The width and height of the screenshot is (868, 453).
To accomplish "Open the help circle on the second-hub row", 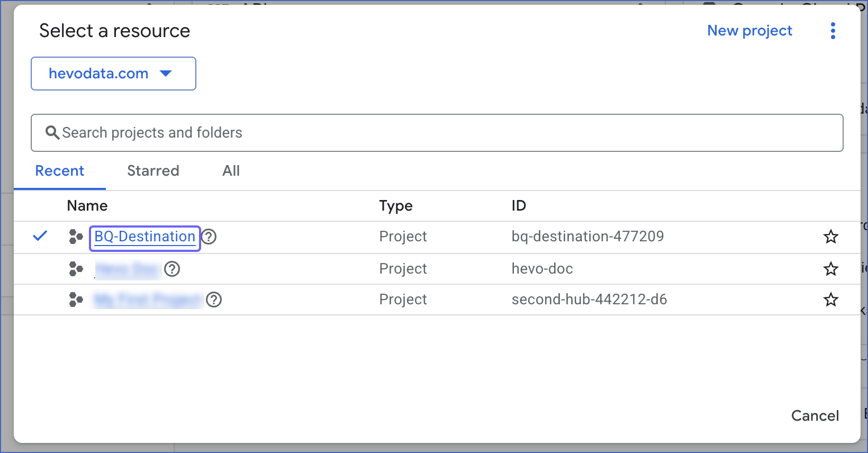I will click(213, 300).
